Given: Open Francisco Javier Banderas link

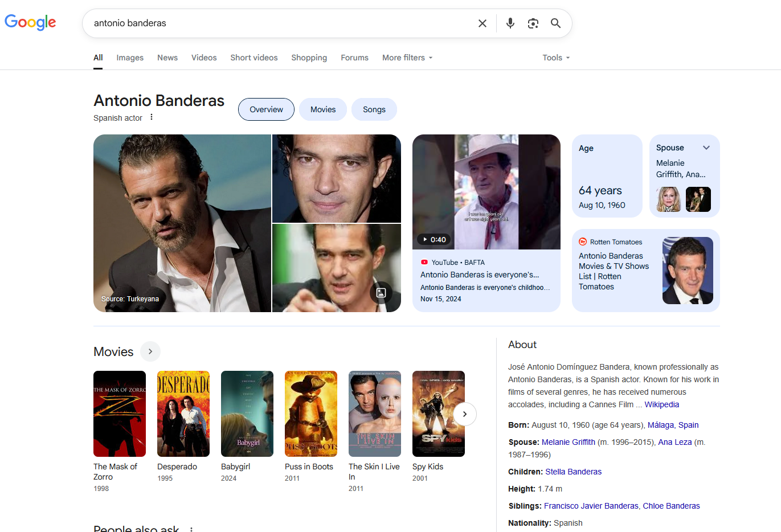Looking at the screenshot, I should tap(591, 506).
